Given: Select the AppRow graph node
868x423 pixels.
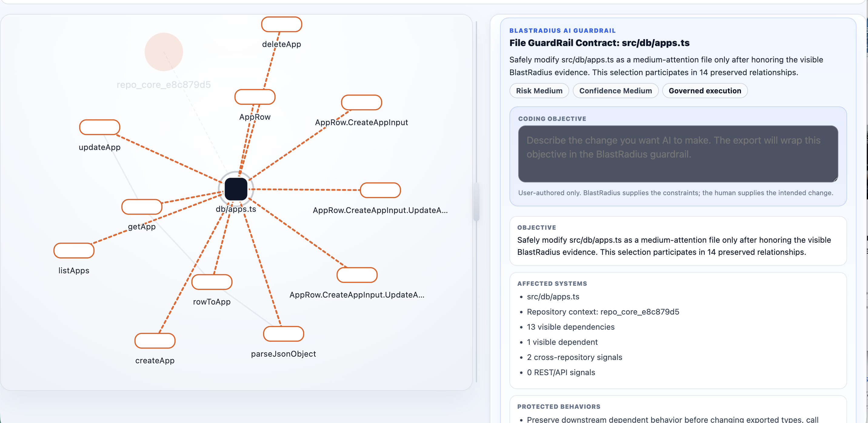Looking at the screenshot, I should tap(255, 97).
